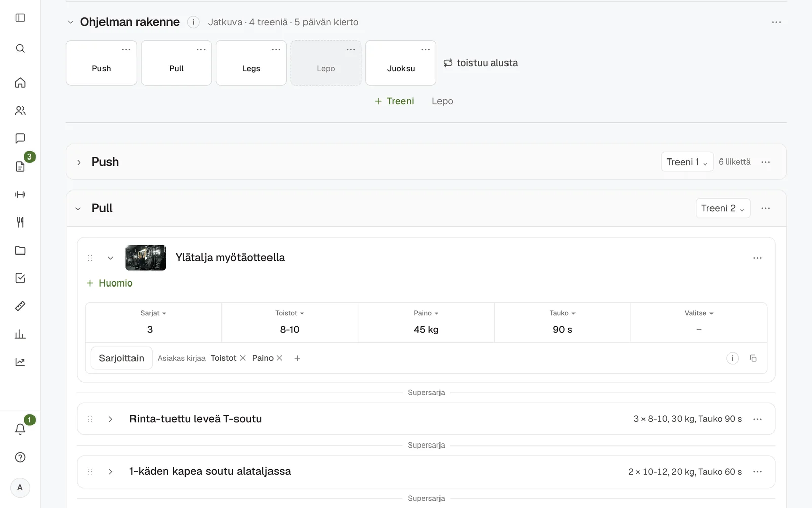Edit the 45 kg weight value

[x=426, y=330]
